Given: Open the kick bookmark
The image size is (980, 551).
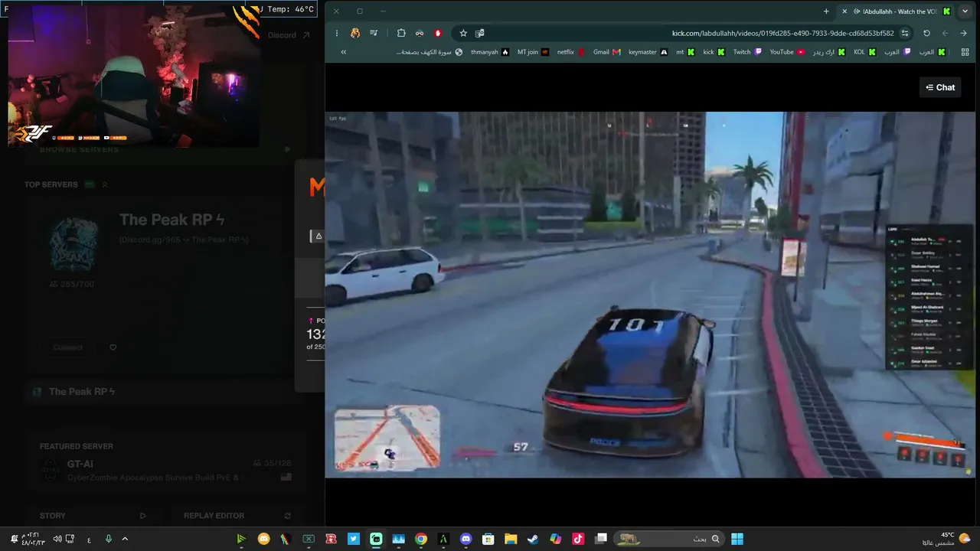Looking at the screenshot, I should click(x=714, y=52).
